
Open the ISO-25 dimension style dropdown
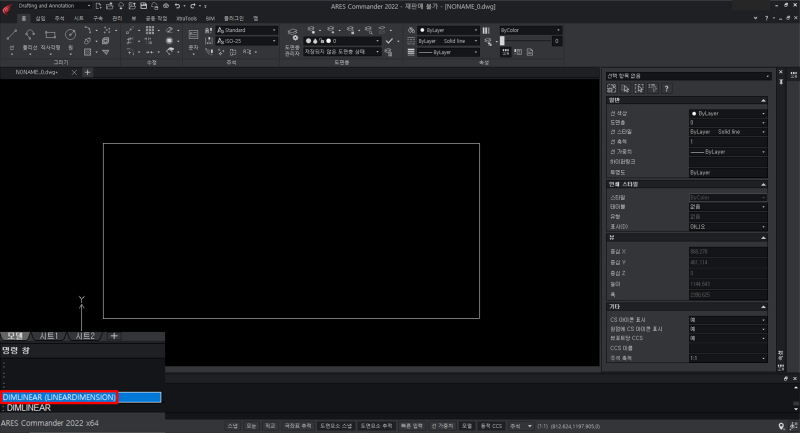[x=247, y=41]
